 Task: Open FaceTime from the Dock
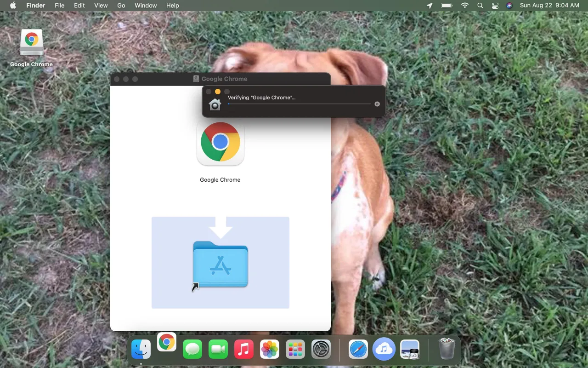[x=218, y=349]
